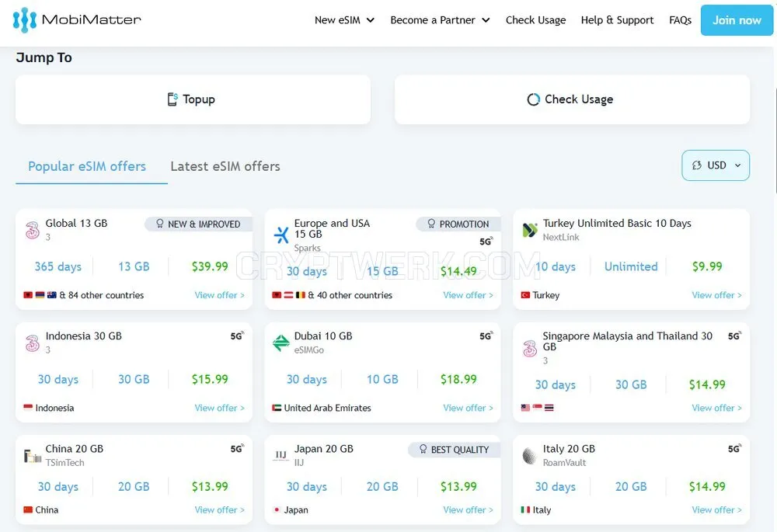
Task: Click the IIJ provider logo
Action: click(281, 455)
